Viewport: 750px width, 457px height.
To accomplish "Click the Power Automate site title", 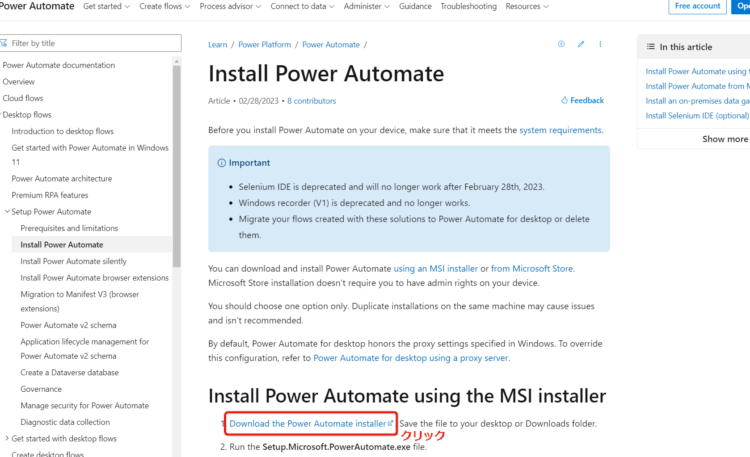I will (x=37, y=6).
